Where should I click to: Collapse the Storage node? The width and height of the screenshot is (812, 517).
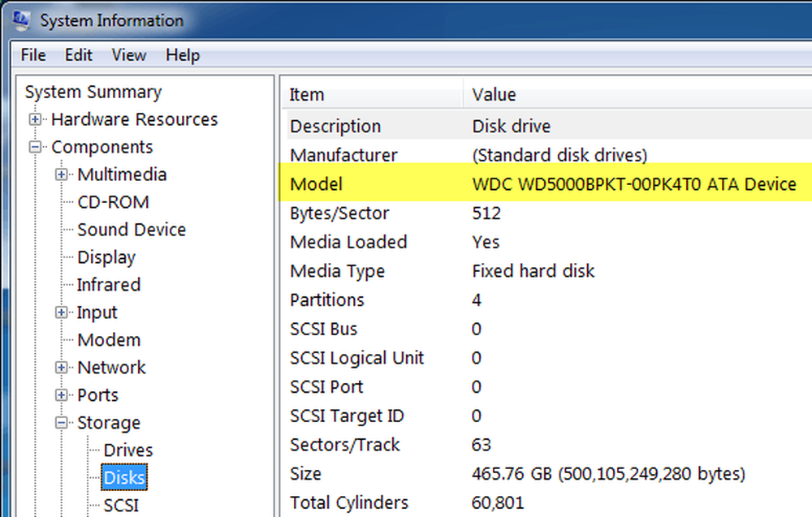click(61, 423)
